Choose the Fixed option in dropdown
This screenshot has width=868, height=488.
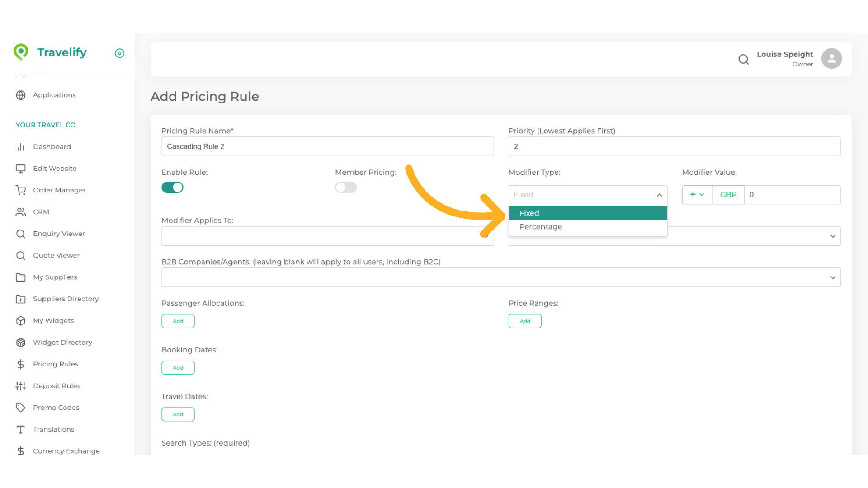click(x=529, y=213)
